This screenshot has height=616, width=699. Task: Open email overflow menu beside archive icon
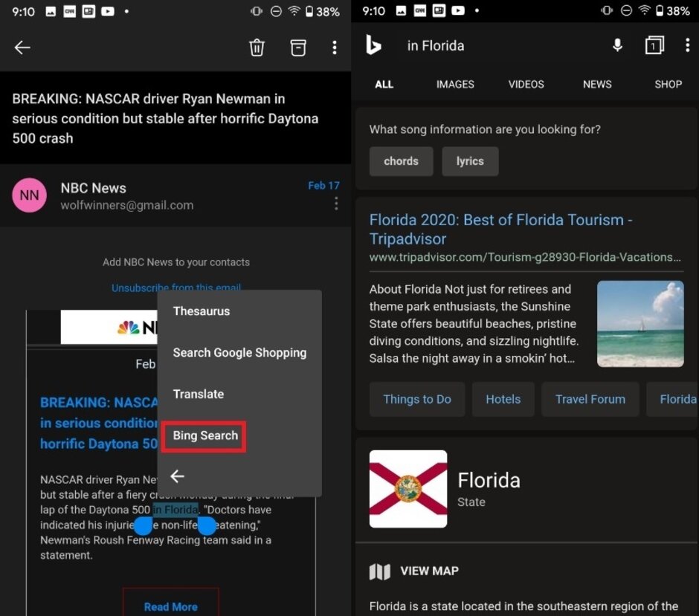pos(334,48)
